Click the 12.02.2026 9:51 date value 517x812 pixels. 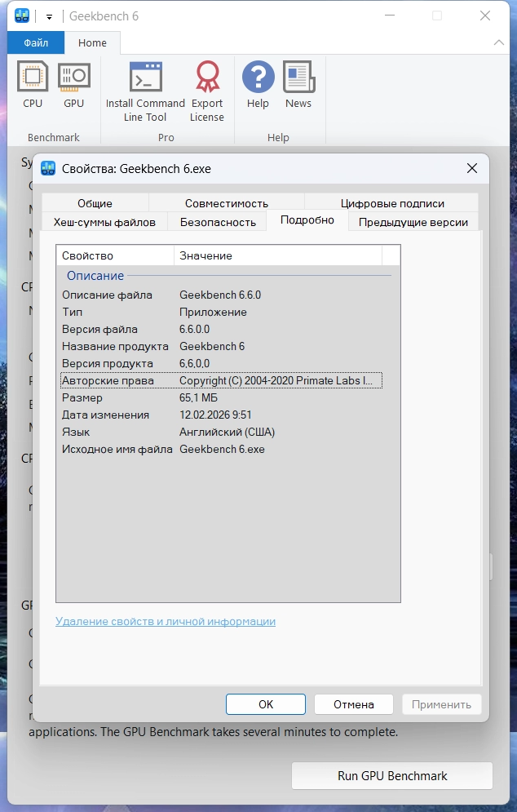(x=215, y=415)
